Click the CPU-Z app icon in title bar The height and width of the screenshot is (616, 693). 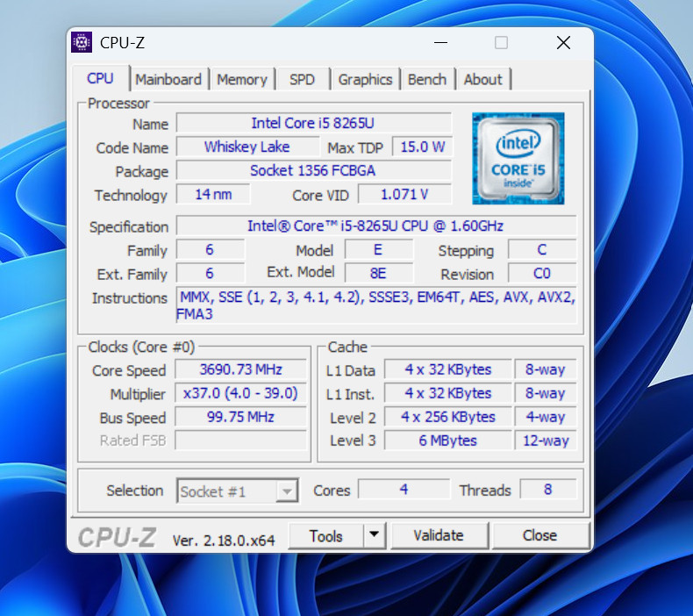pos(82,42)
